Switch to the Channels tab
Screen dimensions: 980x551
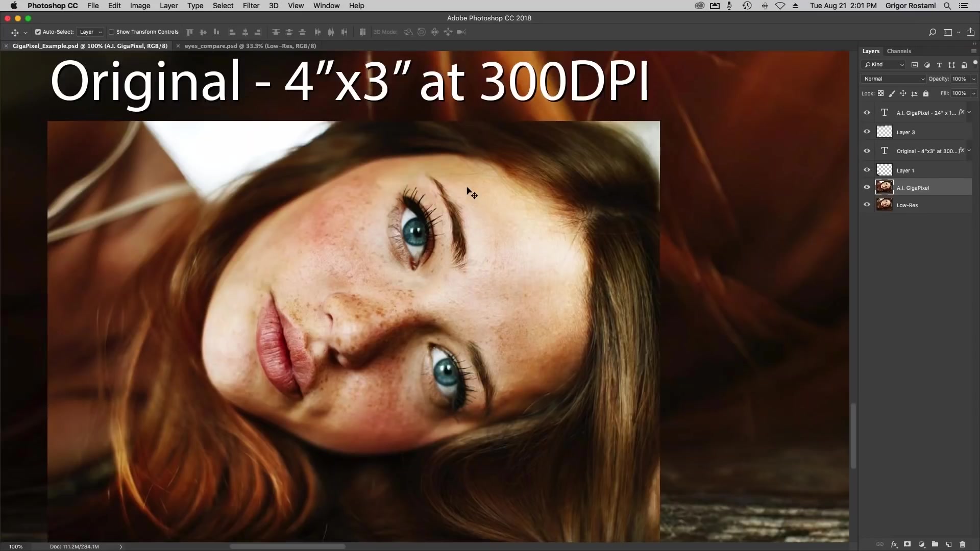899,51
